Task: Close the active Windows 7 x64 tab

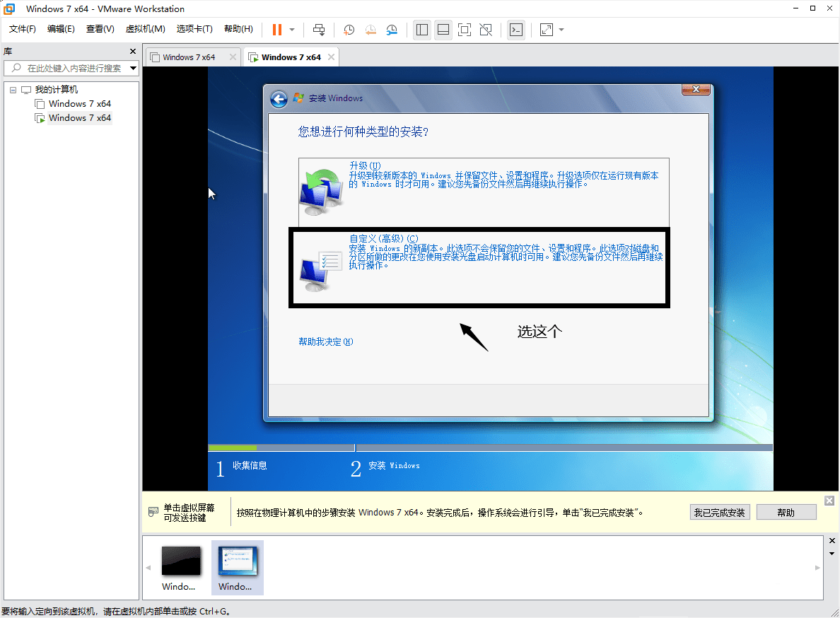Action: [331, 57]
